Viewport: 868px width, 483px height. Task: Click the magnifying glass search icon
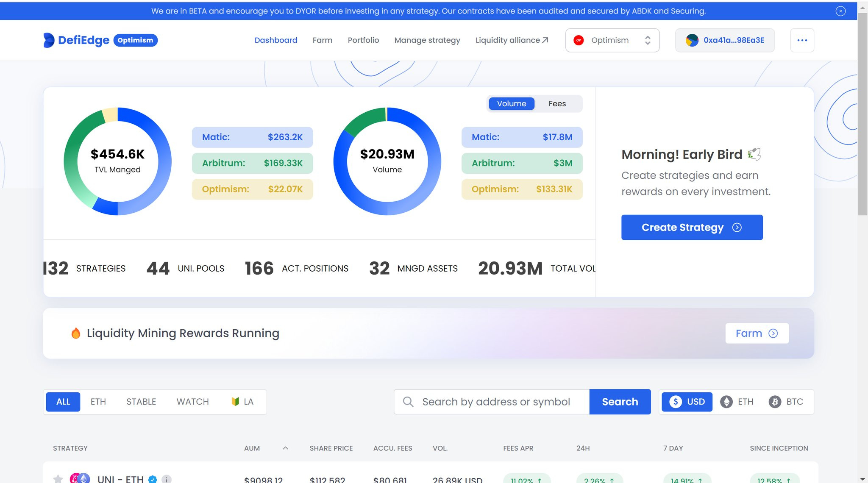(x=408, y=402)
